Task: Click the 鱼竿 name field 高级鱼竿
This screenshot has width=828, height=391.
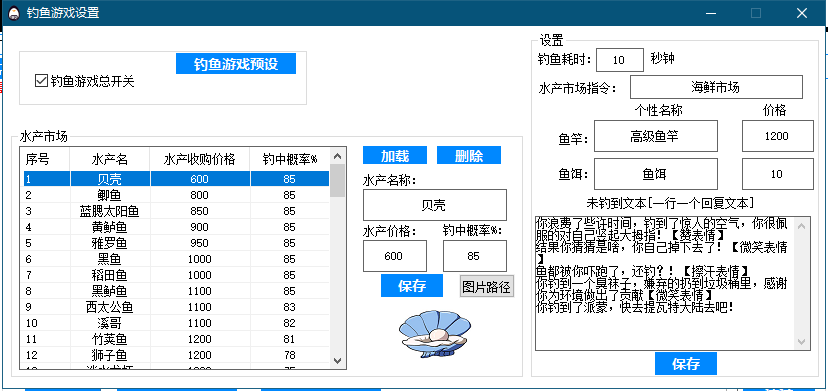Action: click(x=656, y=136)
